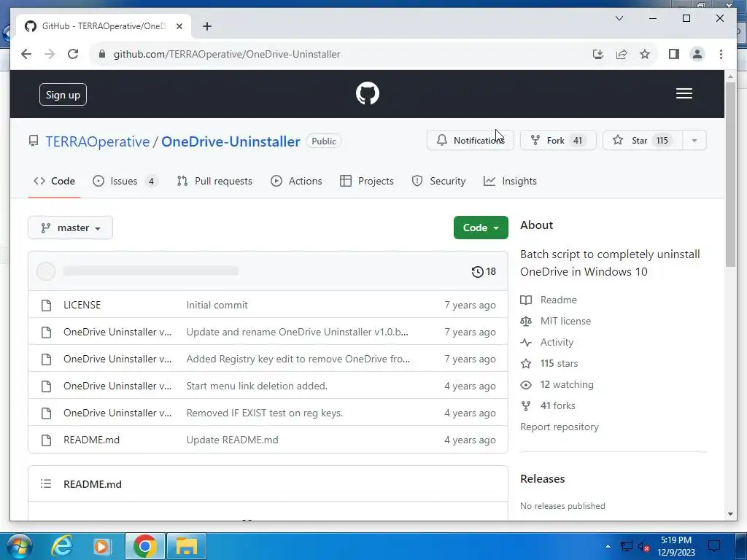Click the Action Center notification tray icon
This screenshot has height=560, width=747.
(x=714, y=545)
